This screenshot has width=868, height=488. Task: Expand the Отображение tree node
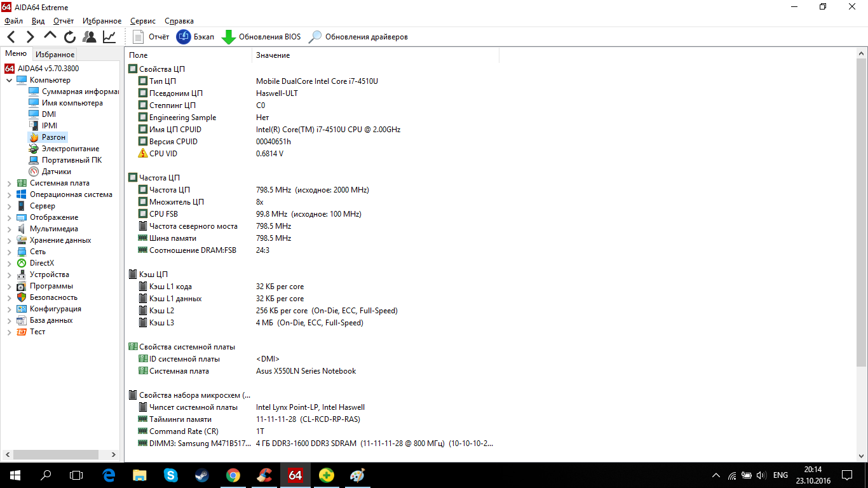point(9,217)
